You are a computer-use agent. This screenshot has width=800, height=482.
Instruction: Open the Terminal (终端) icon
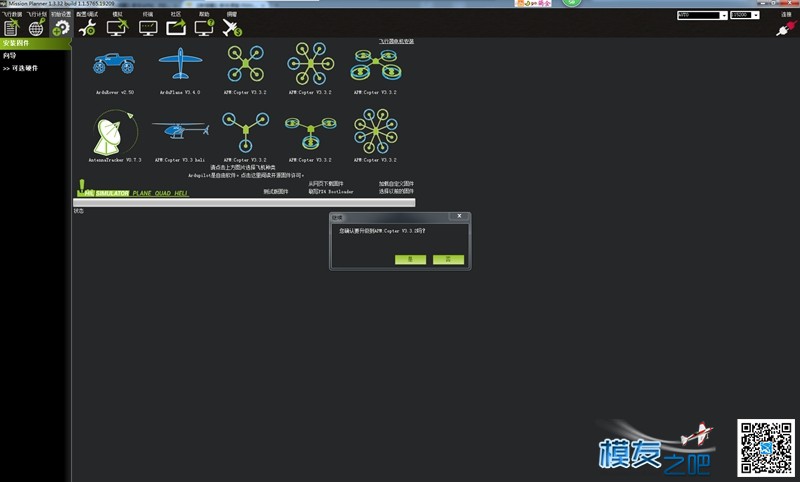pos(148,28)
